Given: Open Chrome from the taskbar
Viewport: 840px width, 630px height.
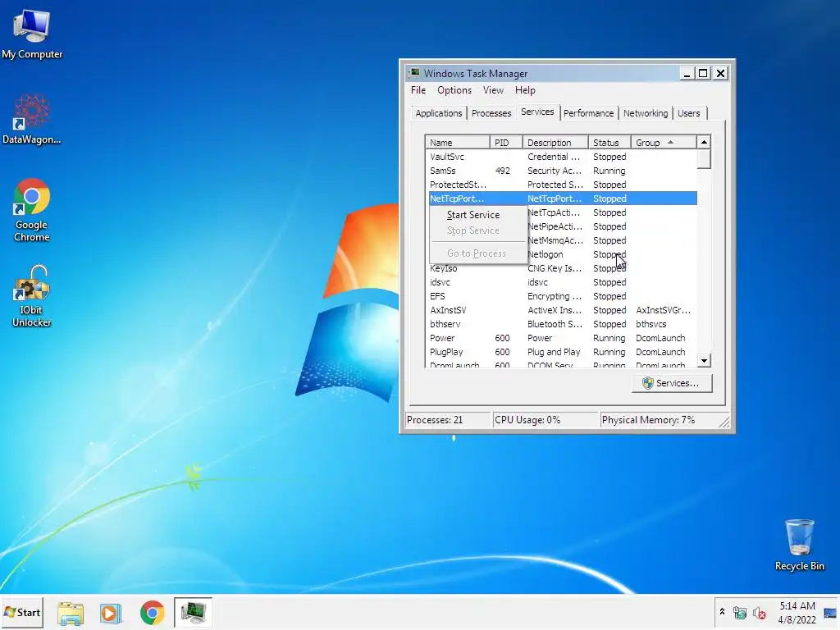Looking at the screenshot, I should pyautogui.click(x=152, y=613).
